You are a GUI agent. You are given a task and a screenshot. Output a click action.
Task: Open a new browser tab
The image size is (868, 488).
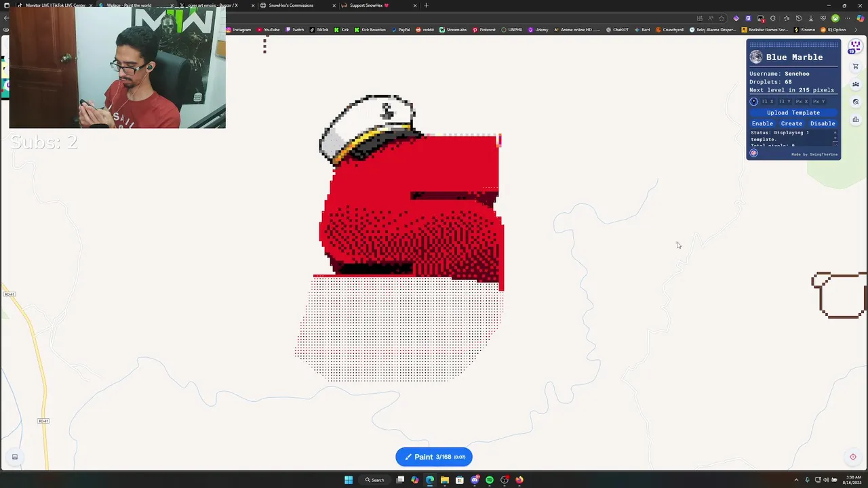click(x=426, y=5)
